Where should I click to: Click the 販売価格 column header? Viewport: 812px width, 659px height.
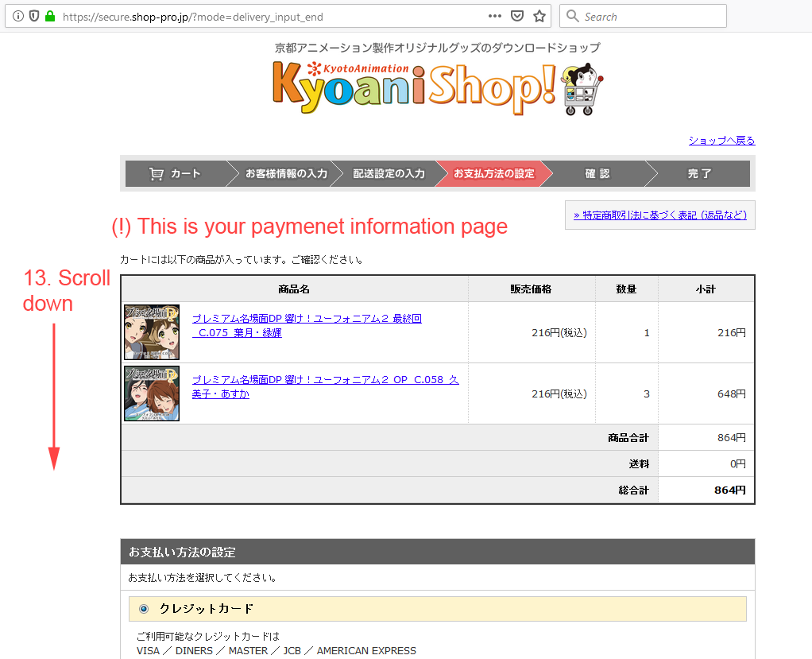coord(532,289)
